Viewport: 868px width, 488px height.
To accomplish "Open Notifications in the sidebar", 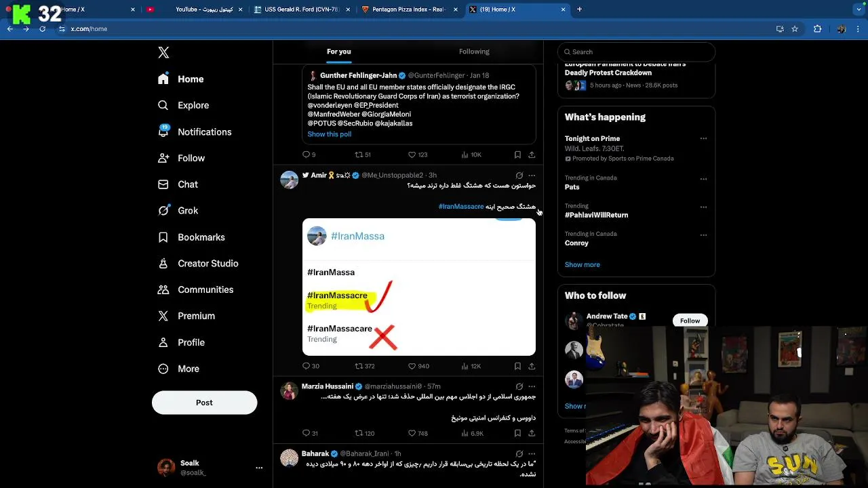I will pos(194,132).
